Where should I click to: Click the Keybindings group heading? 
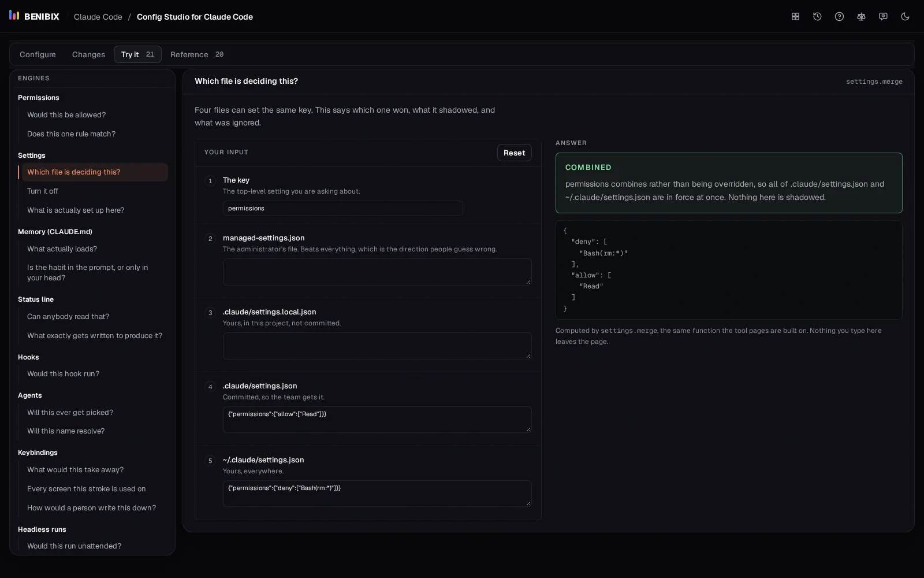(x=38, y=453)
